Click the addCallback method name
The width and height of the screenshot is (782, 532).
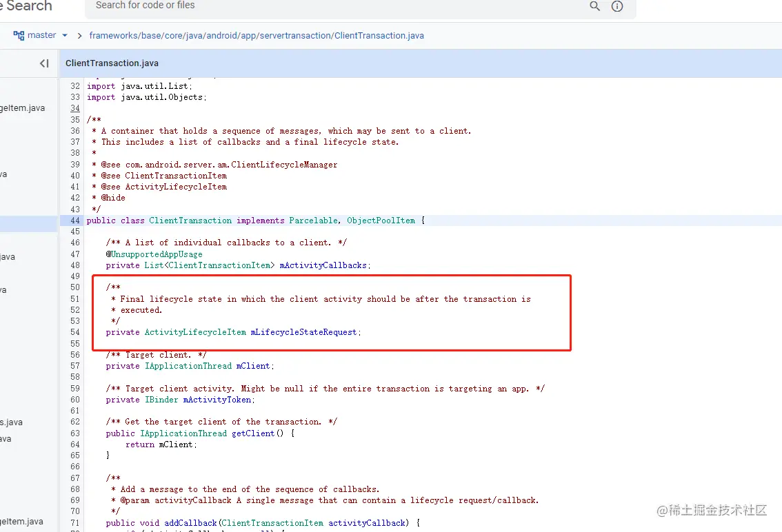pyautogui.click(x=190, y=523)
